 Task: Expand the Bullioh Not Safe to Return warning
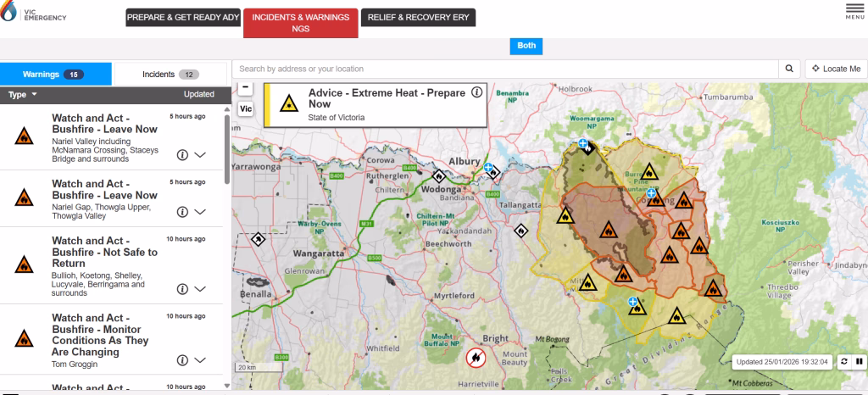201,289
